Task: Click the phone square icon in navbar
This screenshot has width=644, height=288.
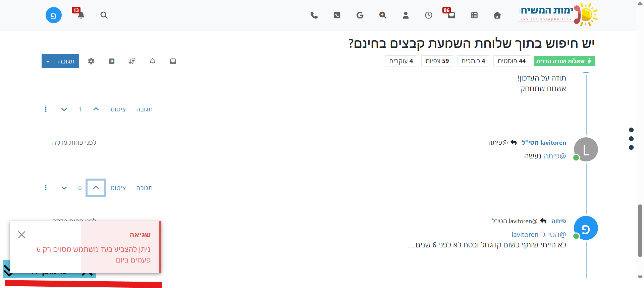Action: [x=337, y=15]
